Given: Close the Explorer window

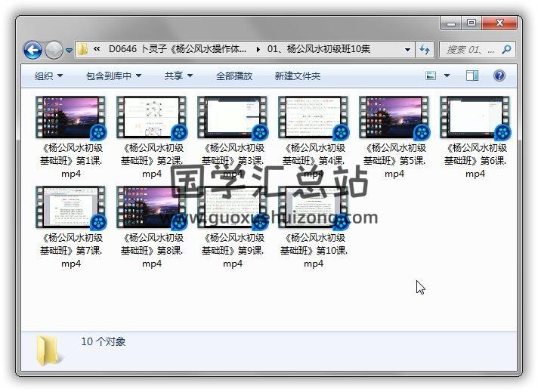Looking at the screenshot, I should (499, 23).
